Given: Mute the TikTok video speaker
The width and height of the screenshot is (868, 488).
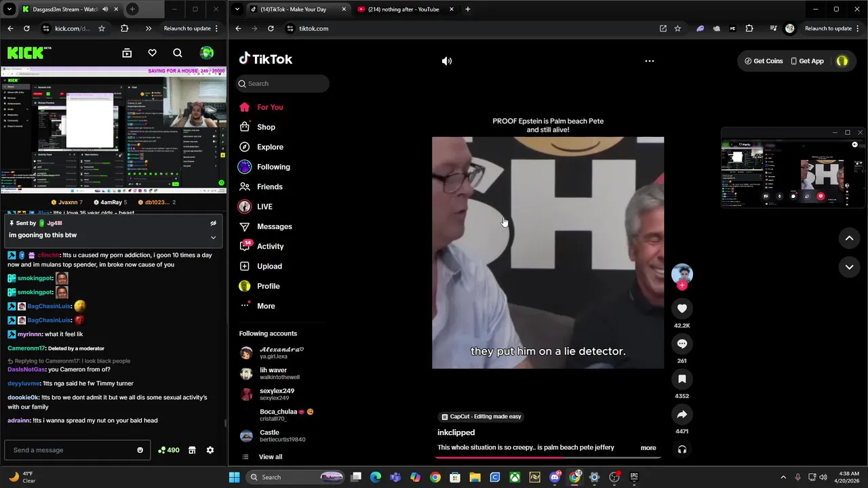Looking at the screenshot, I should (x=447, y=61).
